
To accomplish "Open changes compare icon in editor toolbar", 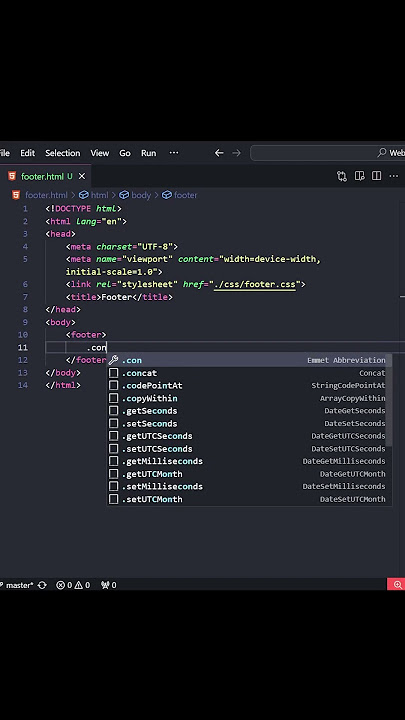I will coord(342,176).
